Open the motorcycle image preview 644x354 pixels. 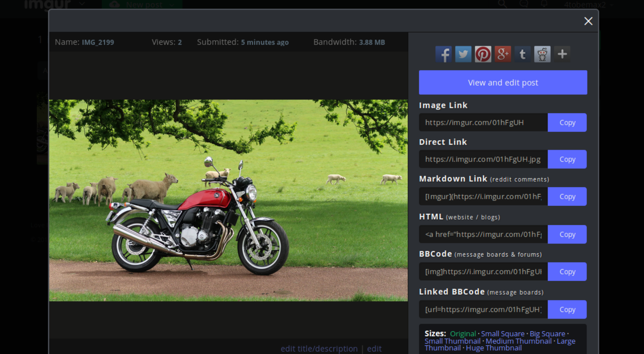point(228,200)
